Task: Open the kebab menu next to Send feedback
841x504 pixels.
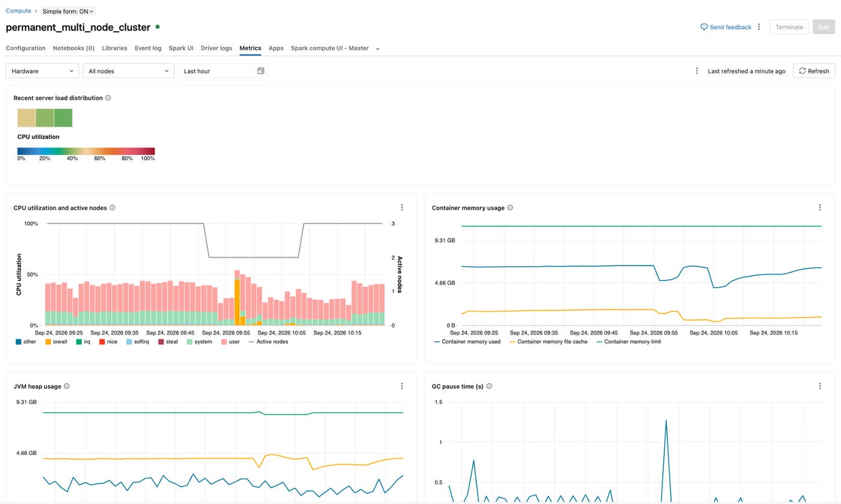Action: pos(759,27)
